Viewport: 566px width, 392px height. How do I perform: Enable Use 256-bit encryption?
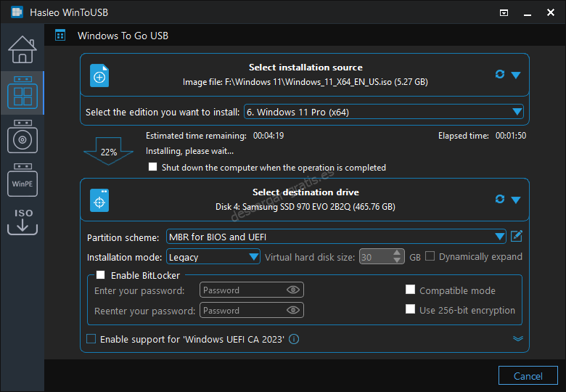[410, 309]
